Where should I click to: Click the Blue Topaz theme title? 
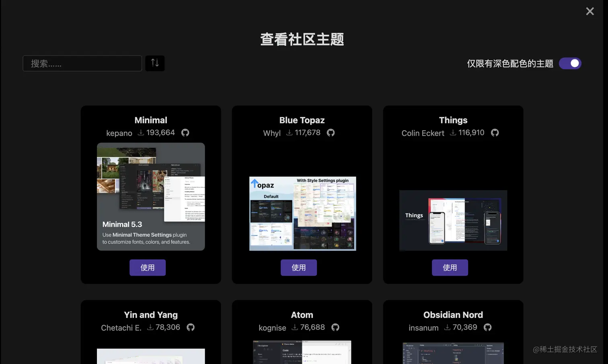coord(302,120)
